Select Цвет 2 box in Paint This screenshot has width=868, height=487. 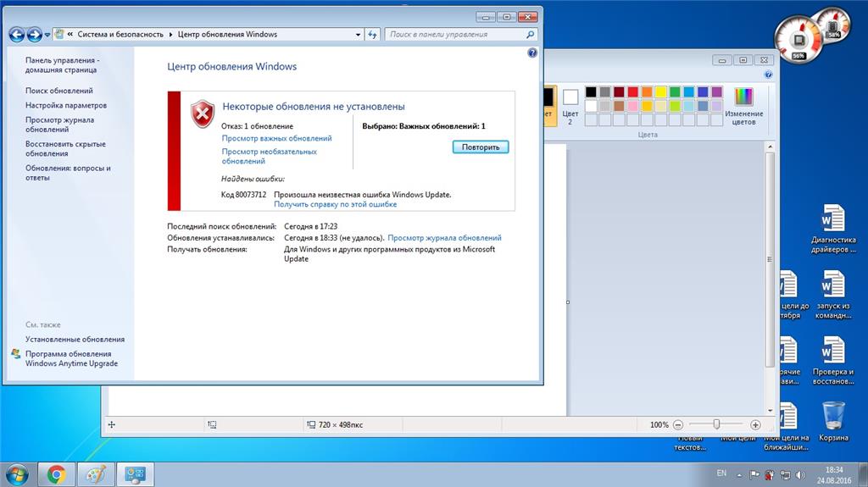570,106
